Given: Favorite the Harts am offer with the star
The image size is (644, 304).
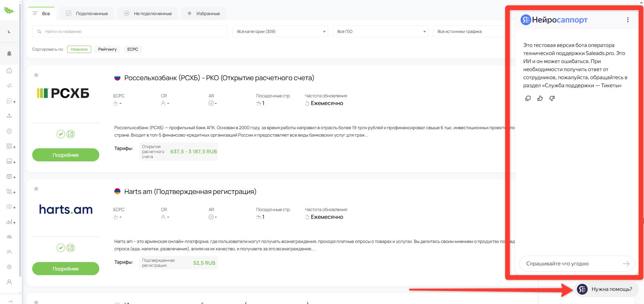Looking at the screenshot, I should [x=36, y=189].
